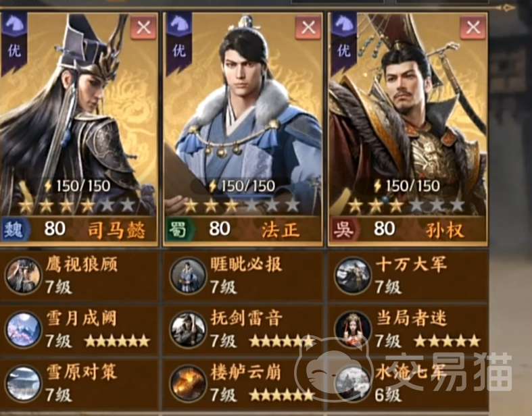Tap the 楼船云崩 skill icon

188,384
